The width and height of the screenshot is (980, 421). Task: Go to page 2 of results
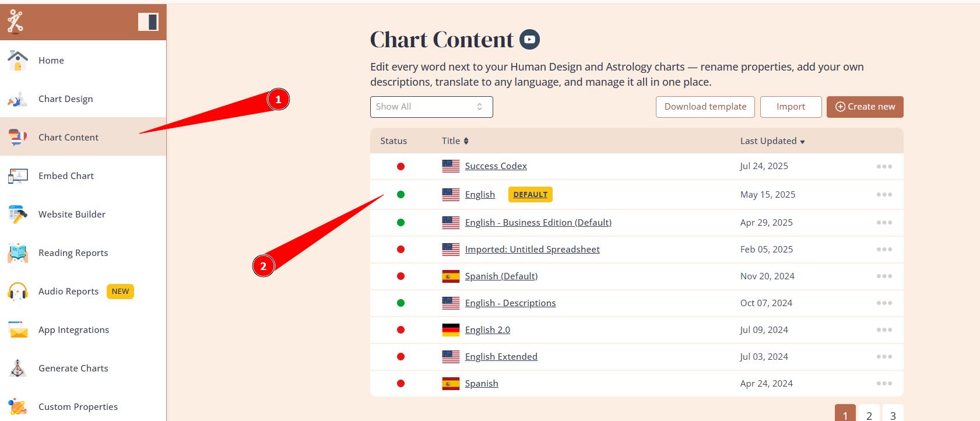click(869, 415)
